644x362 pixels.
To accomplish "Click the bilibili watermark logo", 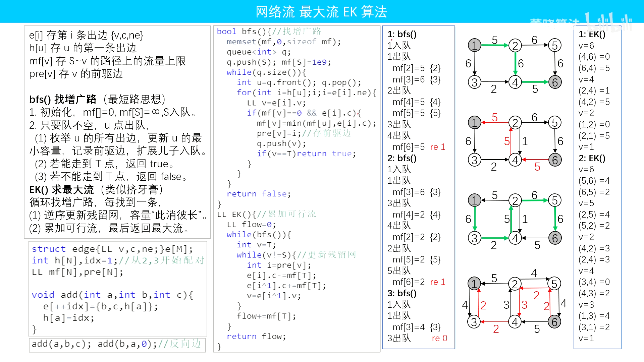I will pyautogui.click(x=609, y=21).
